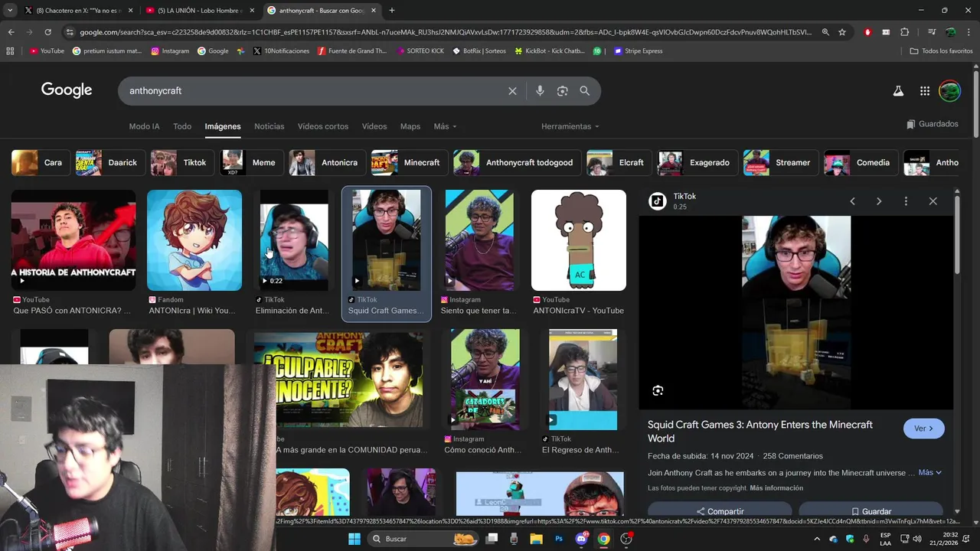Switch to the Noticias tab
This screenshot has height=551, width=980.
[x=269, y=126]
